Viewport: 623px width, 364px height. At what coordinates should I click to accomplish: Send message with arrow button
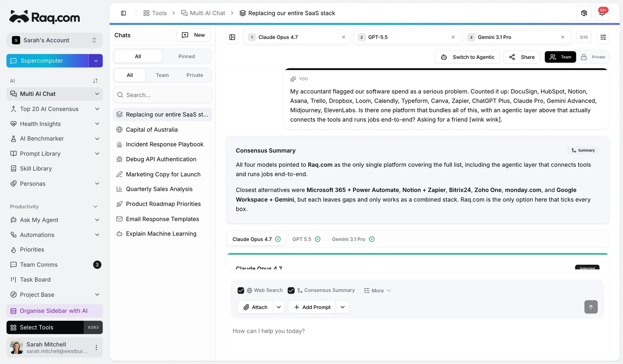tap(591, 307)
